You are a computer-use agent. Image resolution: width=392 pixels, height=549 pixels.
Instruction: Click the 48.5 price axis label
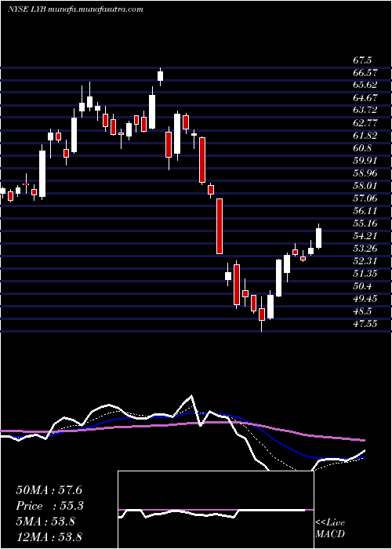click(361, 311)
